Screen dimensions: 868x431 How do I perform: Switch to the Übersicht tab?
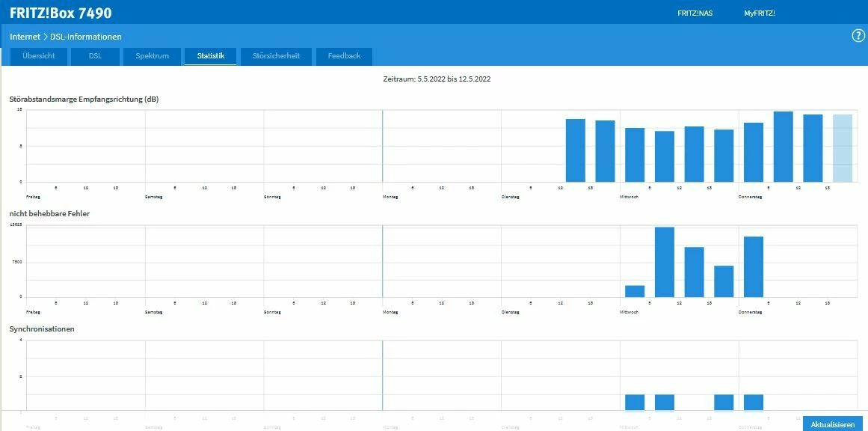pyautogui.click(x=39, y=56)
